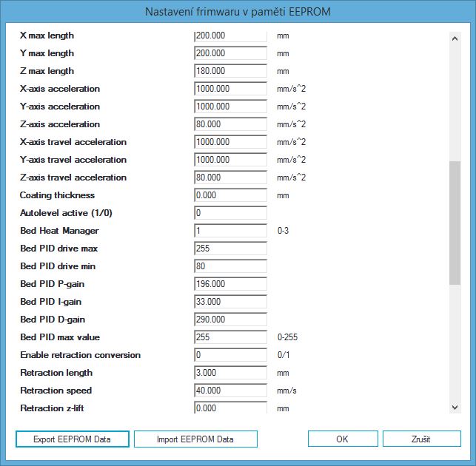Select the Z max length input
The width and height of the screenshot is (476, 466).
coord(230,71)
